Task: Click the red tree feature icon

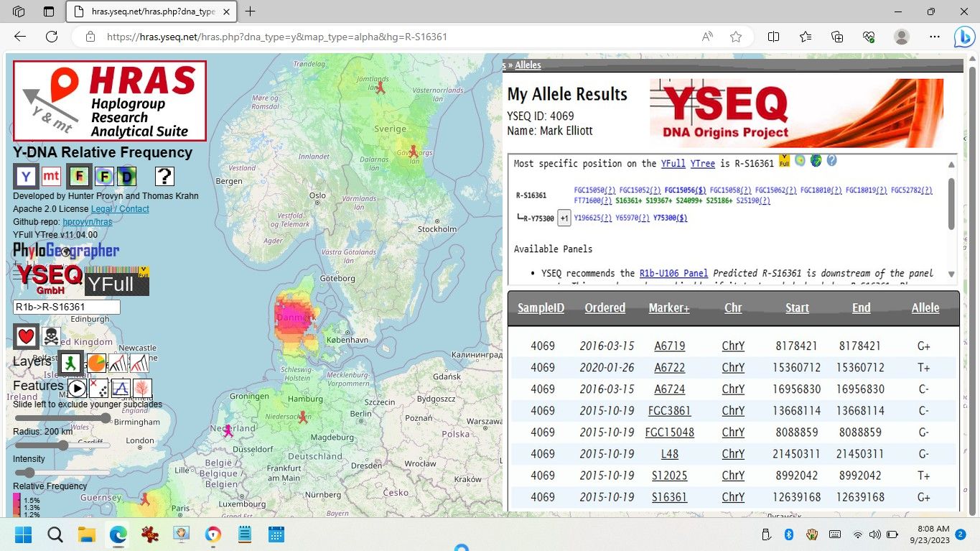Action: point(142,389)
